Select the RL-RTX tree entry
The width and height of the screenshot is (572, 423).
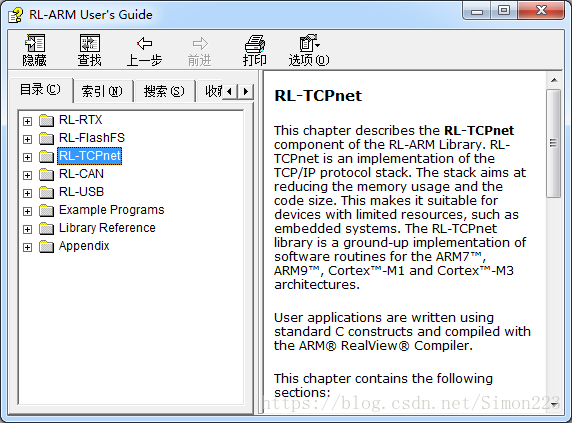pos(81,120)
